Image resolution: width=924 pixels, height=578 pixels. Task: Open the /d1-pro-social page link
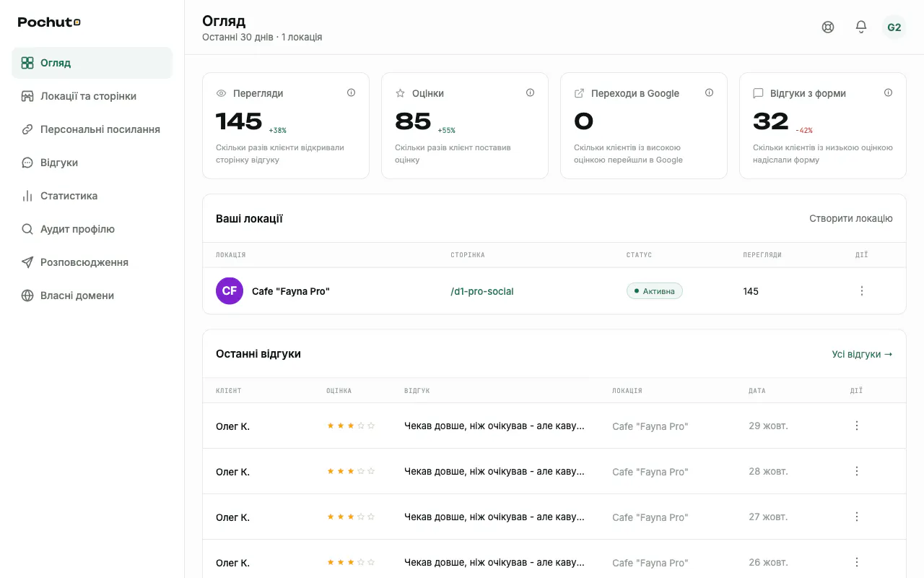click(x=482, y=291)
